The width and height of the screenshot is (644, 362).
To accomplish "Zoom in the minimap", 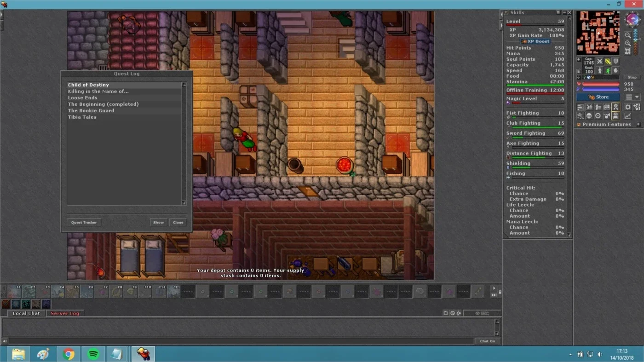I will [628, 43].
